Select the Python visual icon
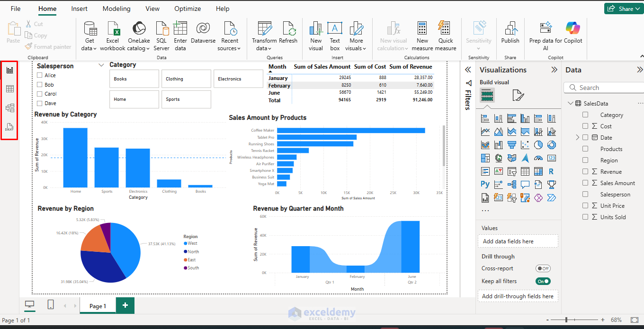Viewport: 644px width, 329px height. point(485,185)
